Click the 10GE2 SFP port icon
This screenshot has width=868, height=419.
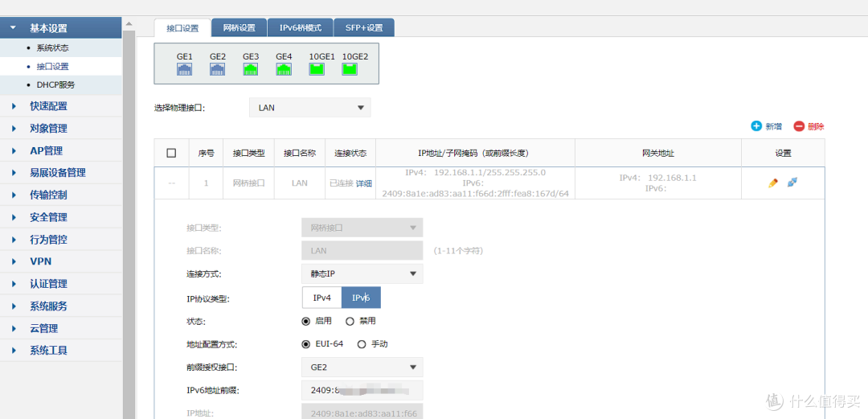pyautogui.click(x=350, y=69)
